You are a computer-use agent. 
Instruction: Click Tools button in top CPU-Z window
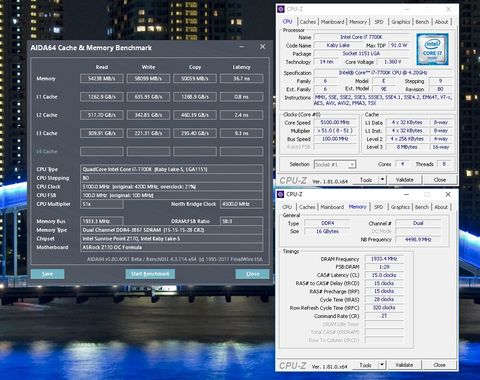coord(366,180)
